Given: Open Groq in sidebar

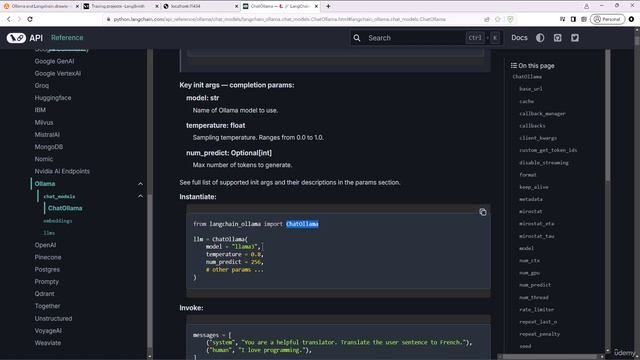Looking at the screenshot, I should point(42,86).
